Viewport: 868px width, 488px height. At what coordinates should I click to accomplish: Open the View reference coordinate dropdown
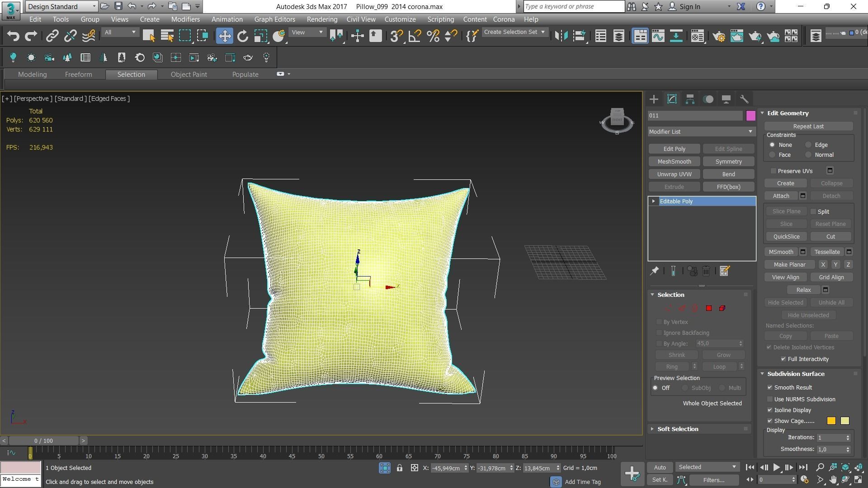coord(307,32)
